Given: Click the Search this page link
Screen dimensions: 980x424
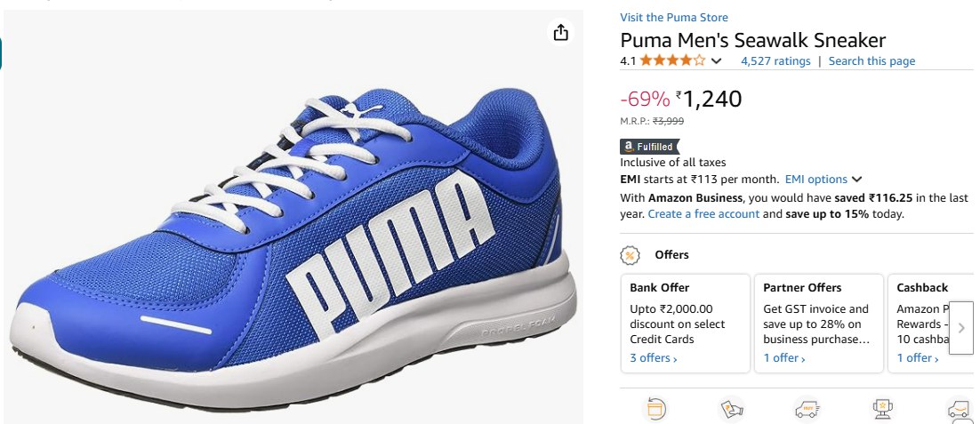Looking at the screenshot, I should click(x=872, y=61).
